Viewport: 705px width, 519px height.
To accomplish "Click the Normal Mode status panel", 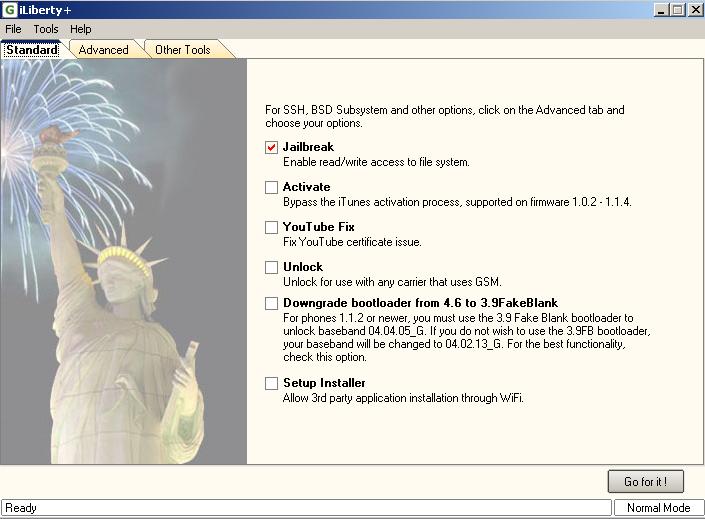I will pos(658,508).
